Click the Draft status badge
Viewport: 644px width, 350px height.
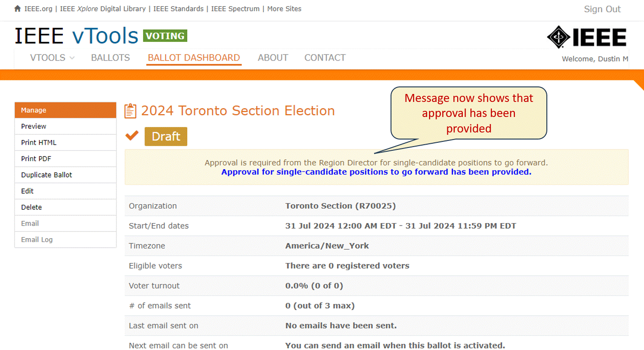pos(166,136)
